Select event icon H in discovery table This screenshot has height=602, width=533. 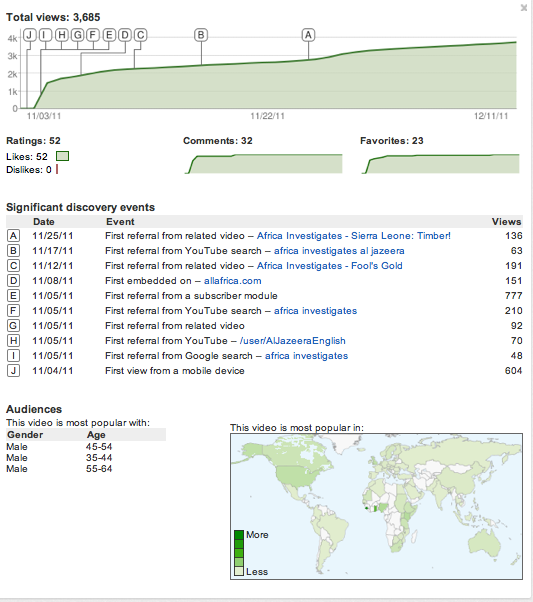[x=13, y=341]
